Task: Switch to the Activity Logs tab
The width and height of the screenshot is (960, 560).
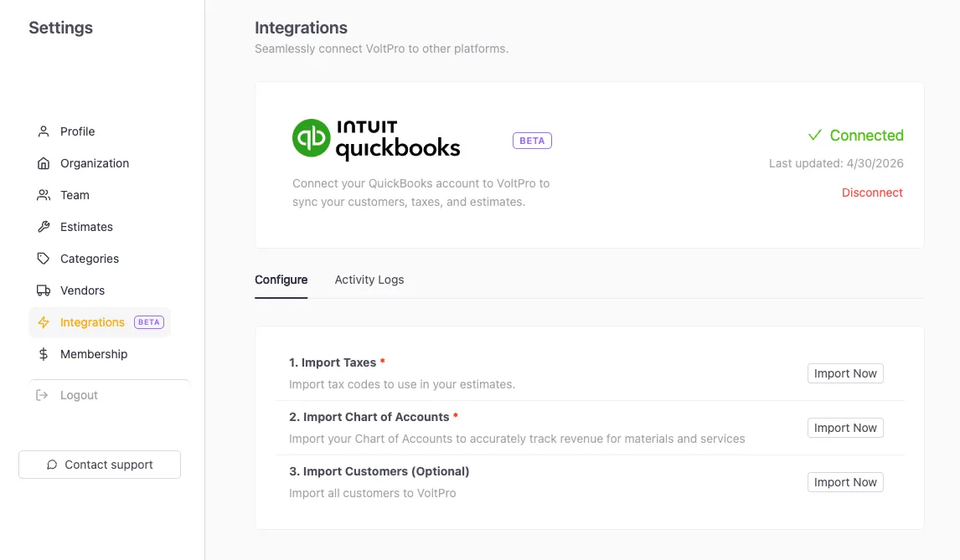Action: point(369,280)
